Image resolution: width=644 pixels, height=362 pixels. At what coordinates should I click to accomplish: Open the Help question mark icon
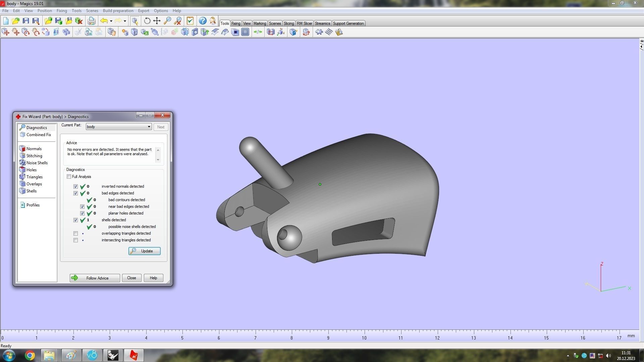pos(203,21)
